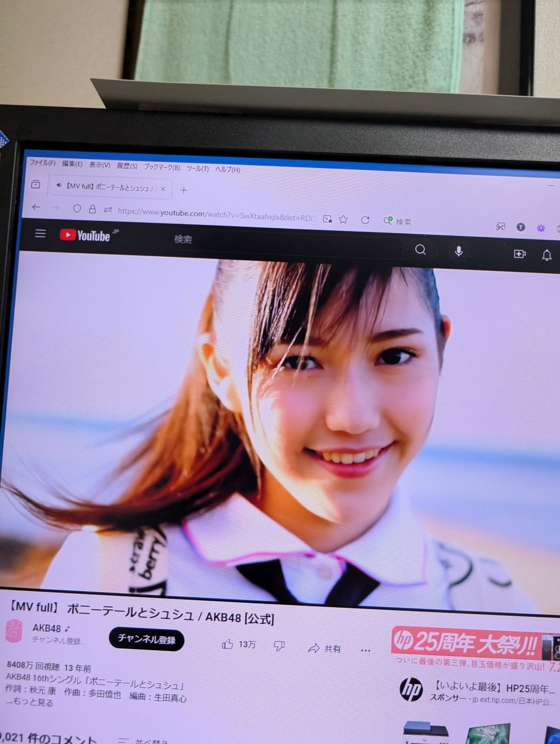Reload the page
The width and height of the screenshot is (560, 744).
pos(365,220)
